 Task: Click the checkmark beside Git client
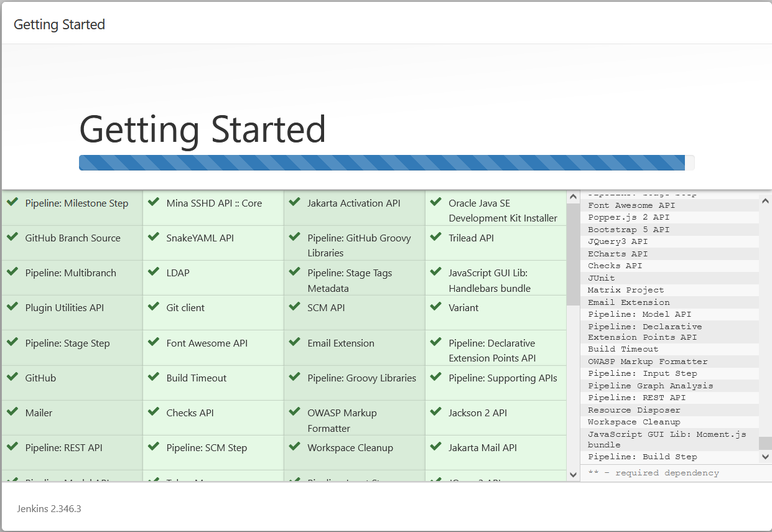click(x=154, y=306)
